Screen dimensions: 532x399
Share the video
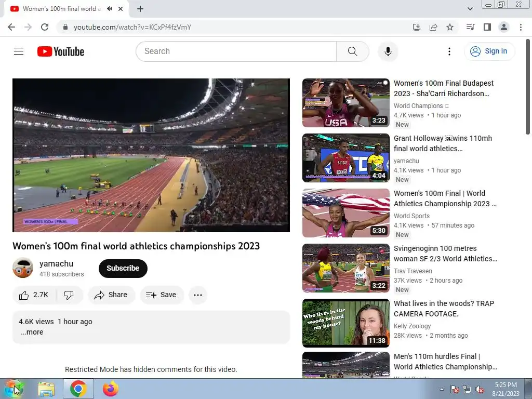click(111, 295)
